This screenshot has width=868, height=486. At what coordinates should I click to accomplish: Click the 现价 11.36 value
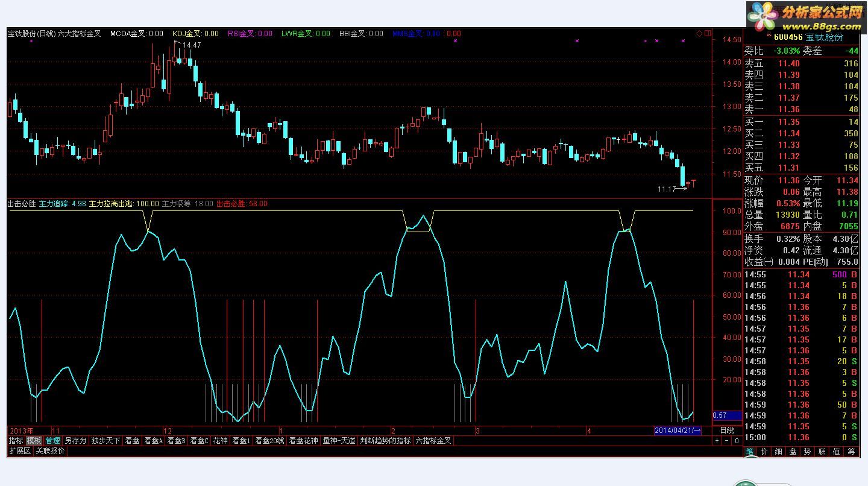[x=788, y=180]
